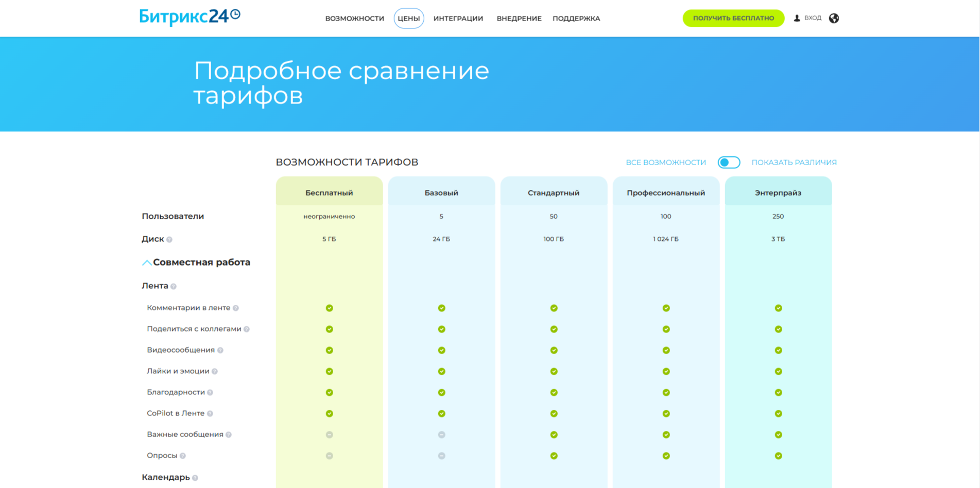The image size is (980, 488).
Task: Click help icon next to Опросы
Action: coord(183,456)
